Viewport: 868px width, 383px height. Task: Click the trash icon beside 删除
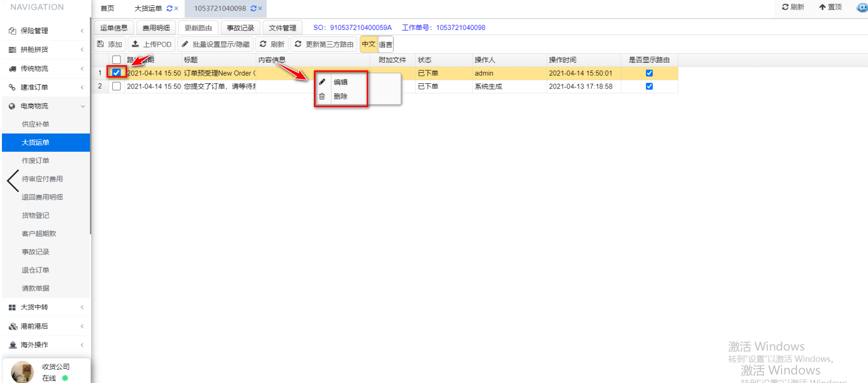[322, 96]
